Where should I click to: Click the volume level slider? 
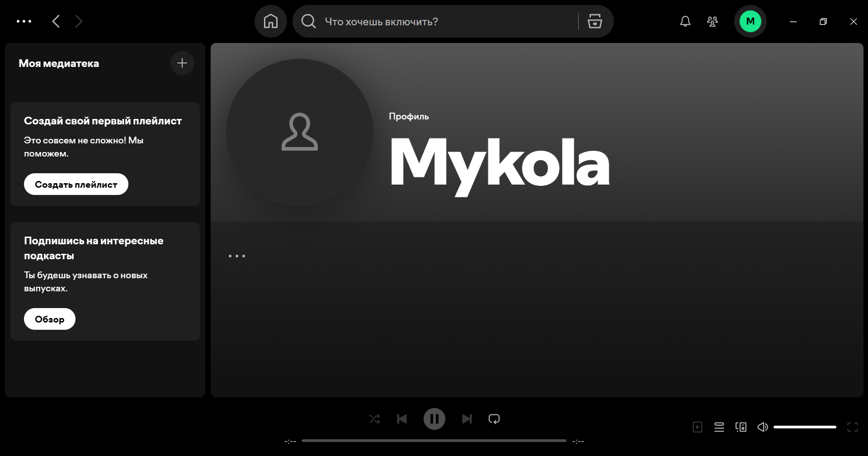(805, 427)
